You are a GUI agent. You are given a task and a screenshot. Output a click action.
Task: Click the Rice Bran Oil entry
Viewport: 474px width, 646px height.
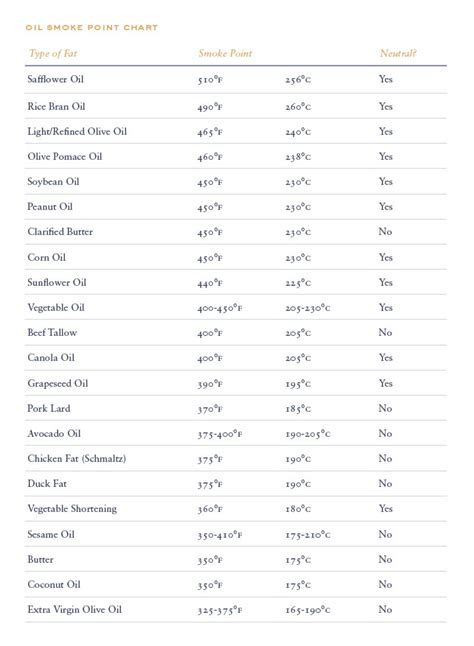tap(56, 106)
